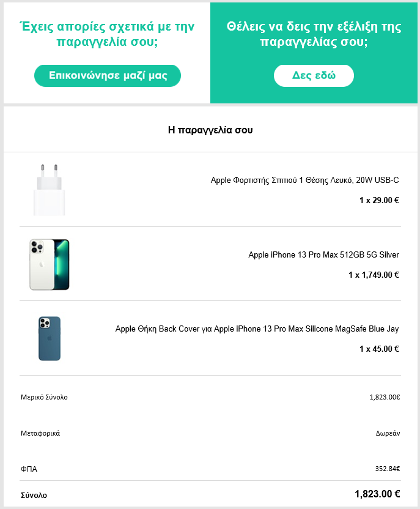This screenshot has height=509, width=420.
Task: Click the 'Μεταφορικά' shipping label
Action: [x=40, y=433]
